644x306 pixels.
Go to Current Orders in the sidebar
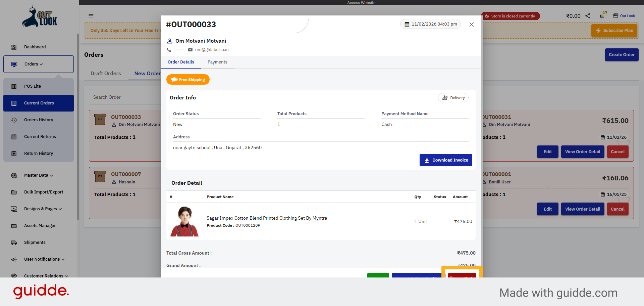tap(39, 103)
